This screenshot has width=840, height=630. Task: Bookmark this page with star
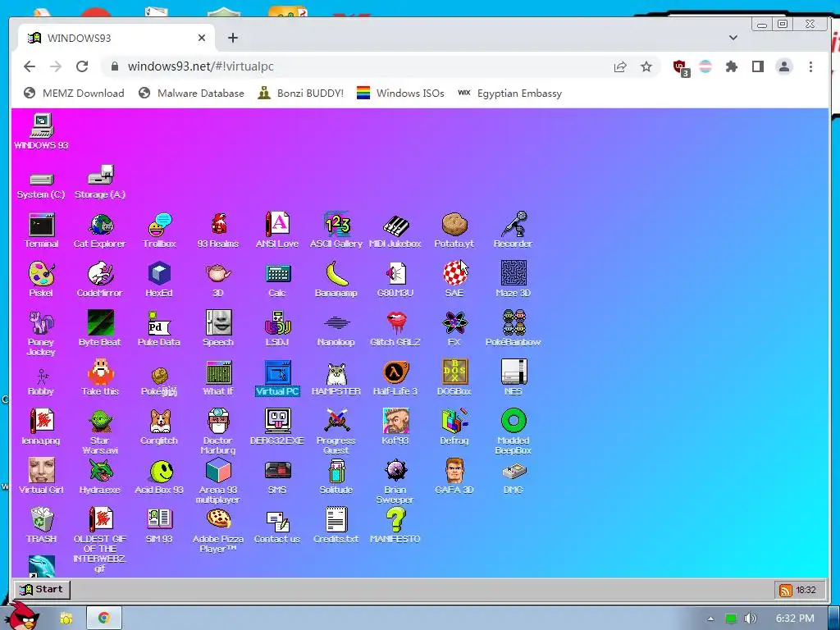(646, 66)
